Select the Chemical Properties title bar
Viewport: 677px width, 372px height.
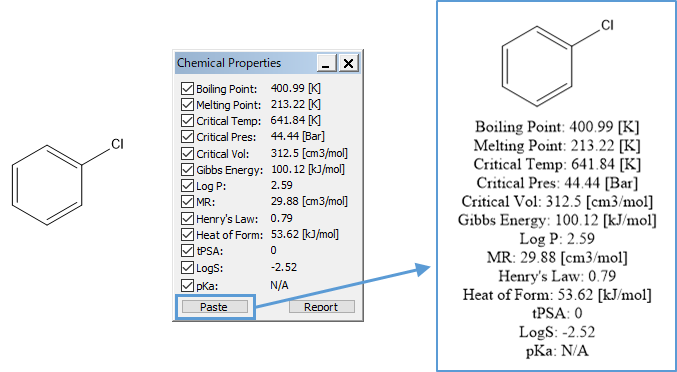[245, 63]
